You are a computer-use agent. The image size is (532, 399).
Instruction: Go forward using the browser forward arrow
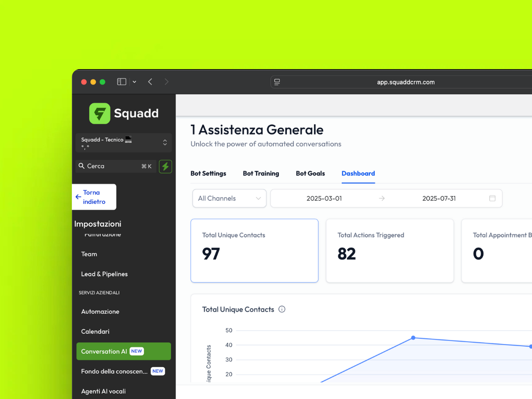(x=167, y=82)
